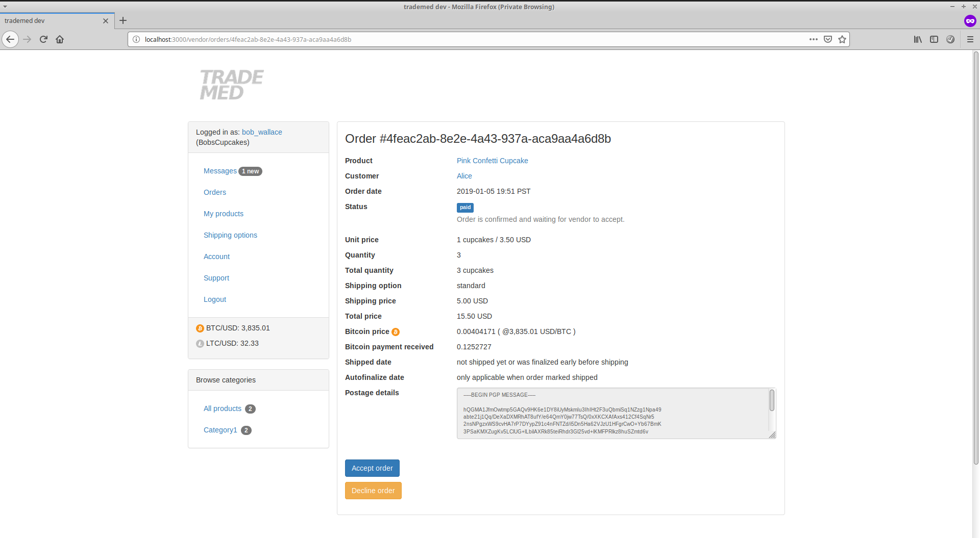View site information icon in address bar
Screen dimensions: 980x538
pos(136,39)
